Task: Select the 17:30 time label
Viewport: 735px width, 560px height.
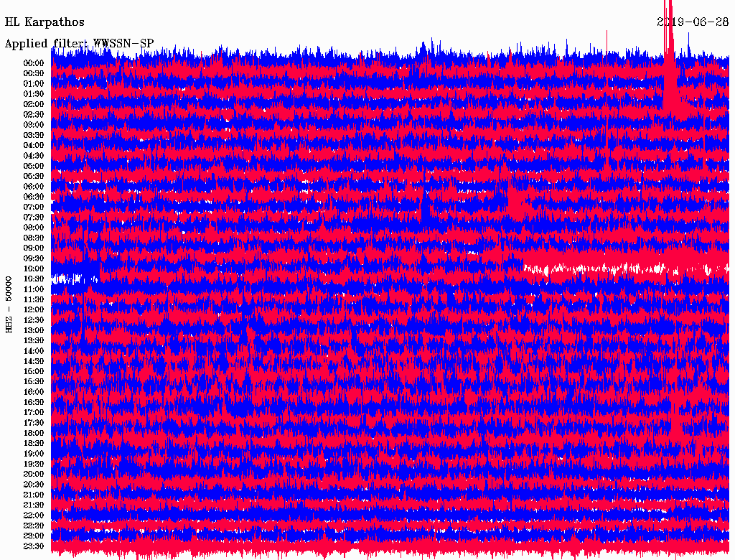Action: tap(34, 423)
